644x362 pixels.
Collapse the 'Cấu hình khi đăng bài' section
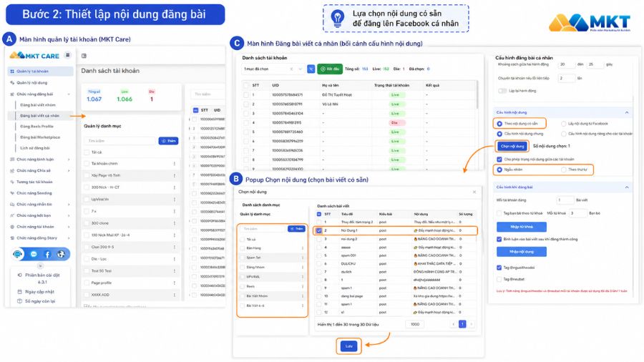coord(627,187)
